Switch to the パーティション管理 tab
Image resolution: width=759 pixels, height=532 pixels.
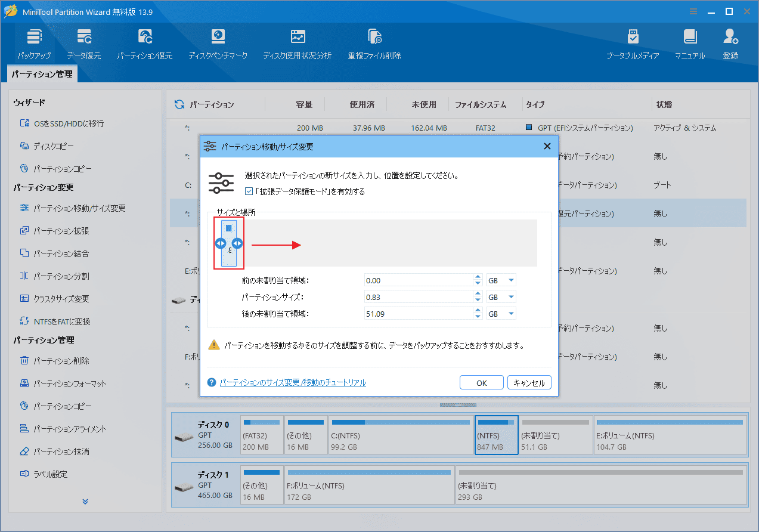42,74
